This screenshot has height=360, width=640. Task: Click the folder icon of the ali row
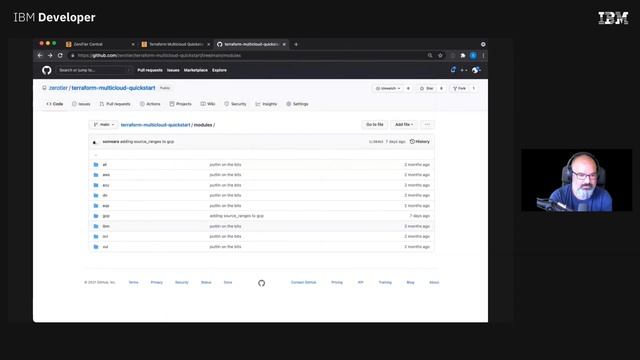pyautogui.click(x=96, y=164)
